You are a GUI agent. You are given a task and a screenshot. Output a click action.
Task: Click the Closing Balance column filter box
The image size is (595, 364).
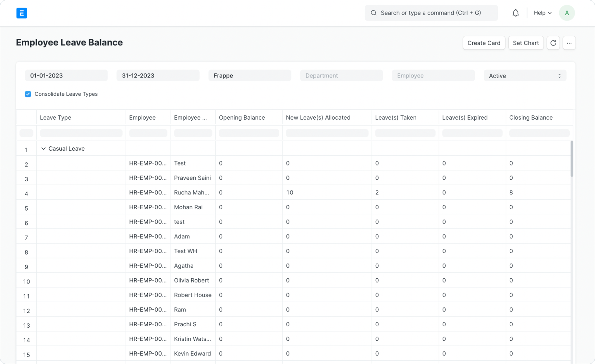[x=539, y=133]
